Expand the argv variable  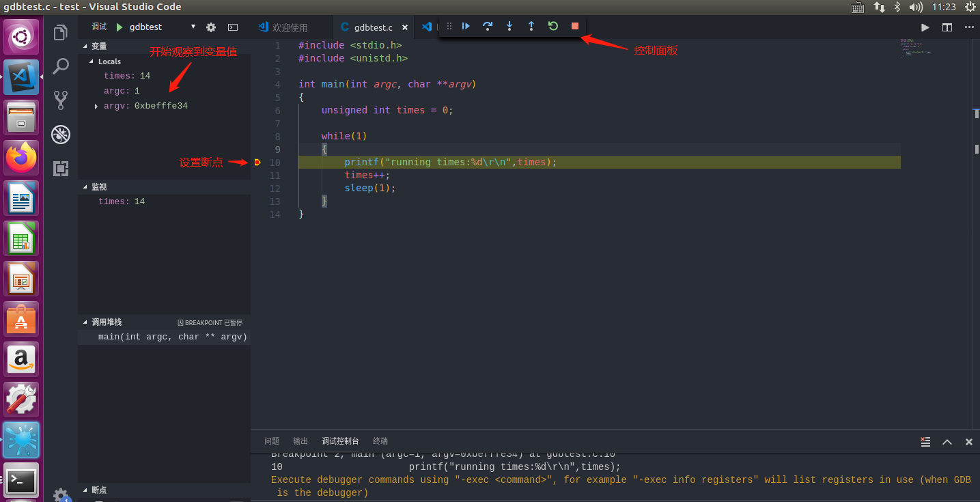(96, 107)
